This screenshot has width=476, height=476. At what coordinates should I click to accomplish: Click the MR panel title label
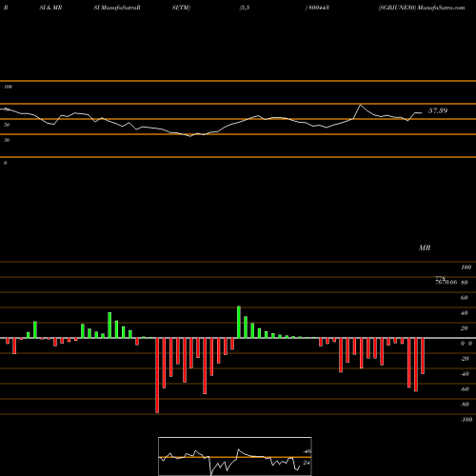click(x=425, y=248)
